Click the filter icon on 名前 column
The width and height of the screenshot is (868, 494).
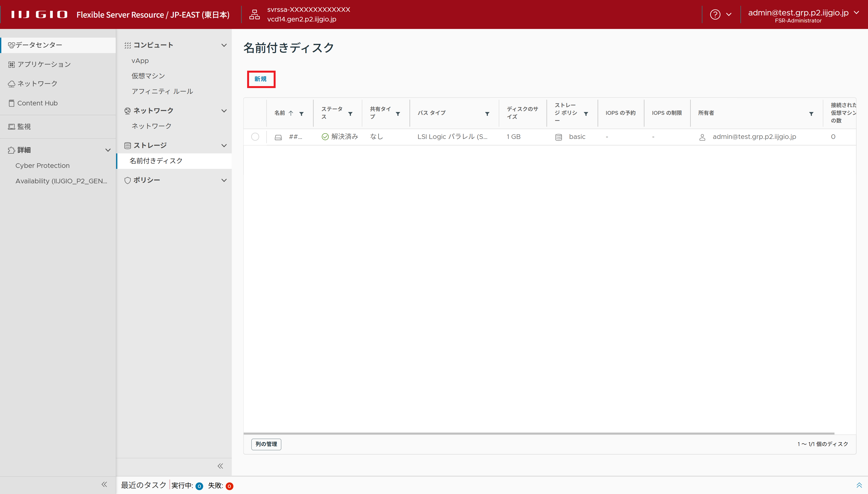tap(301, 114)
